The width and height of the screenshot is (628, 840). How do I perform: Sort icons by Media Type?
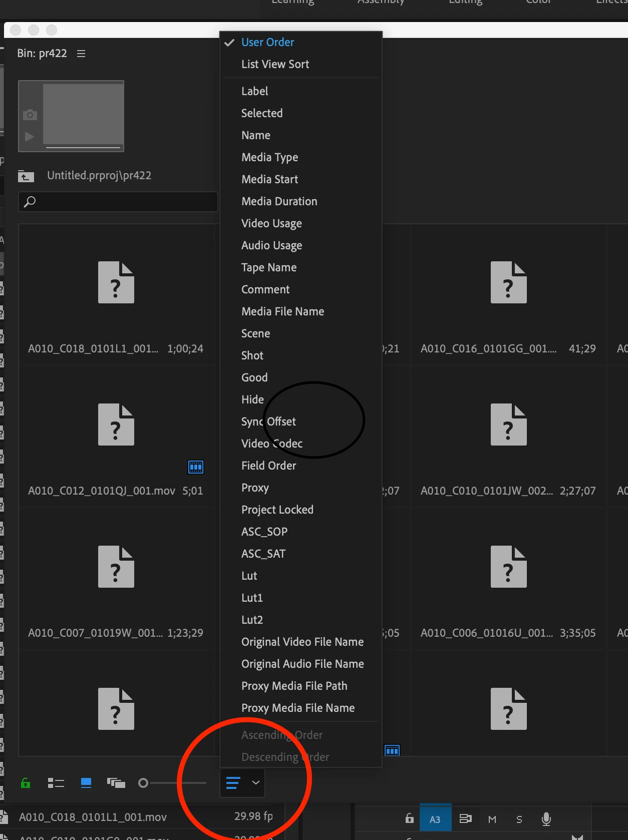300,158
